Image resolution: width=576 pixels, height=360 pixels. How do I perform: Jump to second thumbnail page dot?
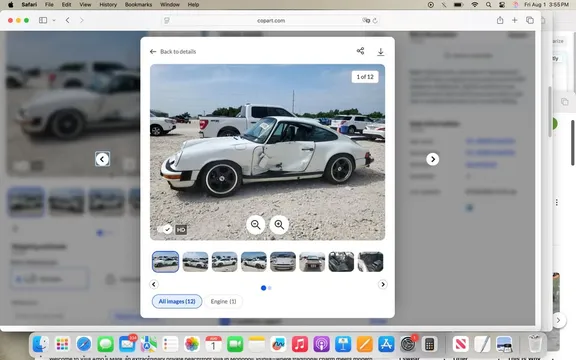[270, 288]
